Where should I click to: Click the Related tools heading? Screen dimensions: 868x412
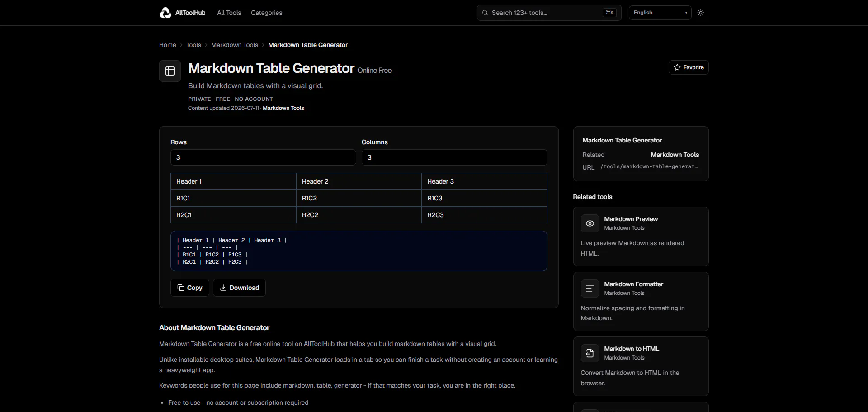click(593, 197)
